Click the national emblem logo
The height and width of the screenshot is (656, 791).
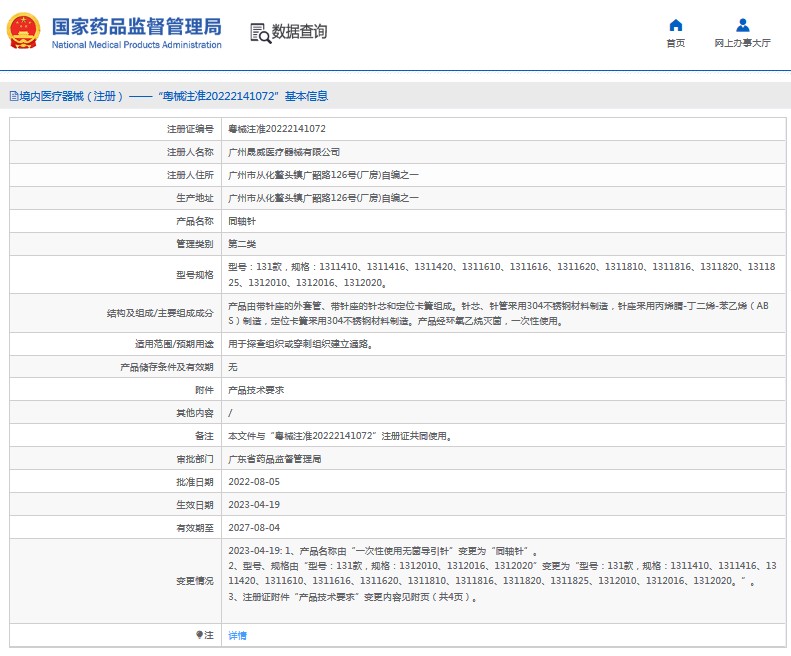tap(24, 33)
